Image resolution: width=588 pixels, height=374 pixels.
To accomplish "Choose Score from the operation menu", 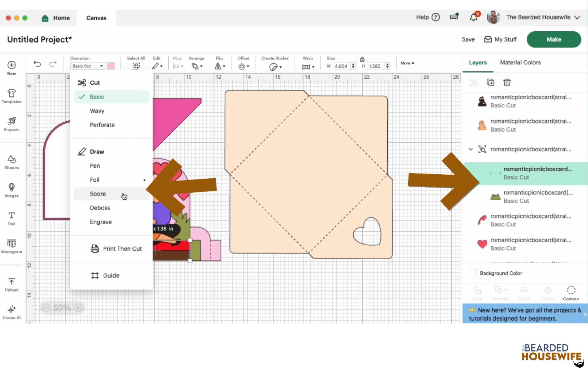I will (98, 194).
